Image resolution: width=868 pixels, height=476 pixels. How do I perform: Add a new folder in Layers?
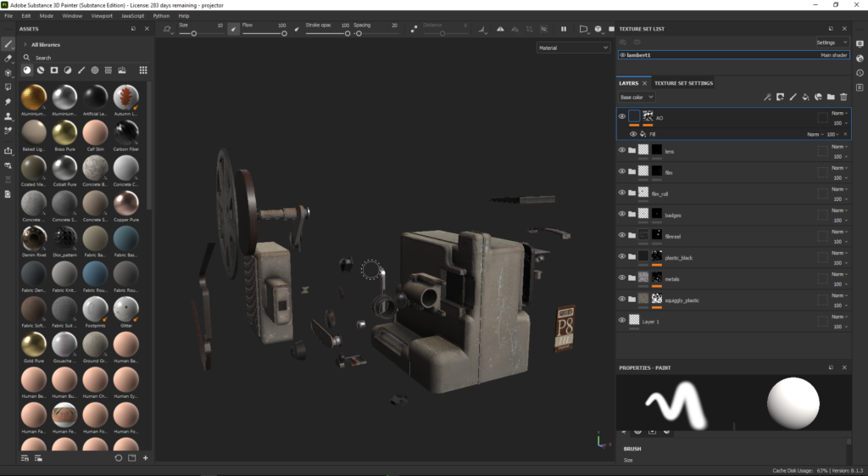pos(831,98)
